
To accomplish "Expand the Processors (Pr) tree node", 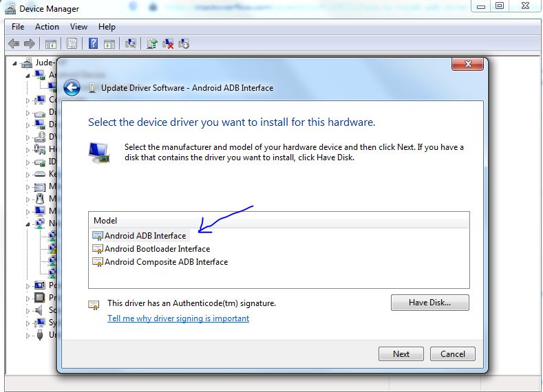I will click(28, 298).
